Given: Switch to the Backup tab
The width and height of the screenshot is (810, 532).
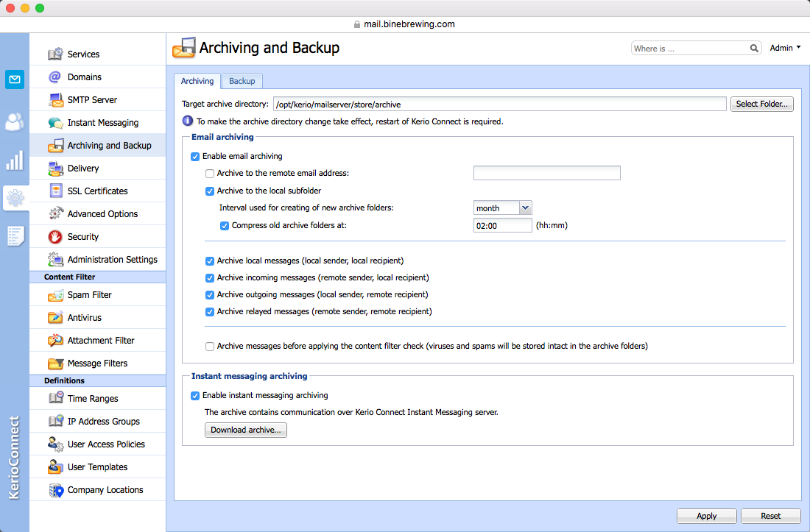Looking at the screenshot, I should tap(242, 81).
